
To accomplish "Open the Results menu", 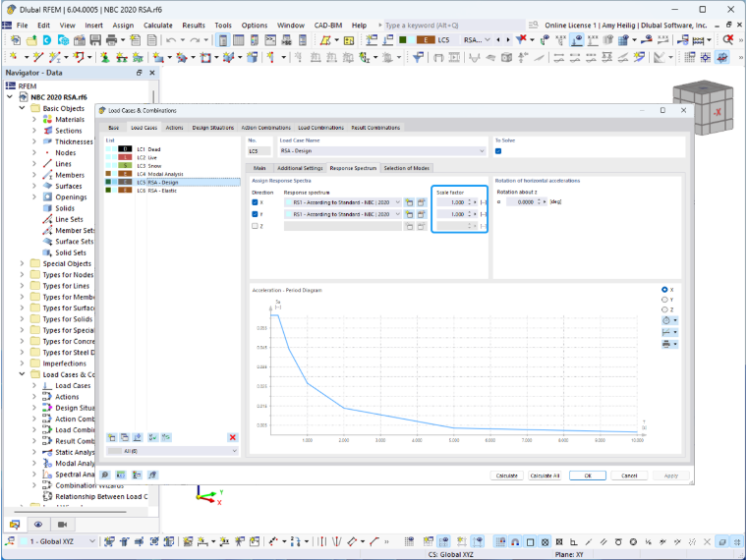I will click(x=194, y=26).
